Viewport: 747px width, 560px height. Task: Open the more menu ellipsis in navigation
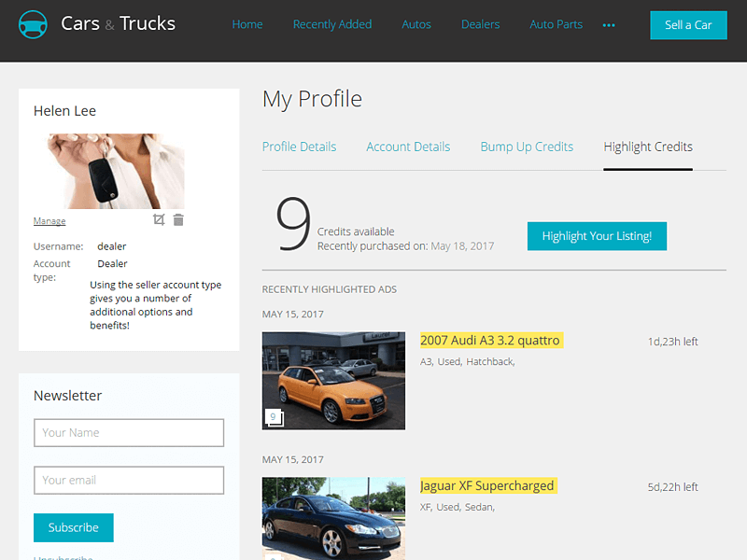point(609,25)
